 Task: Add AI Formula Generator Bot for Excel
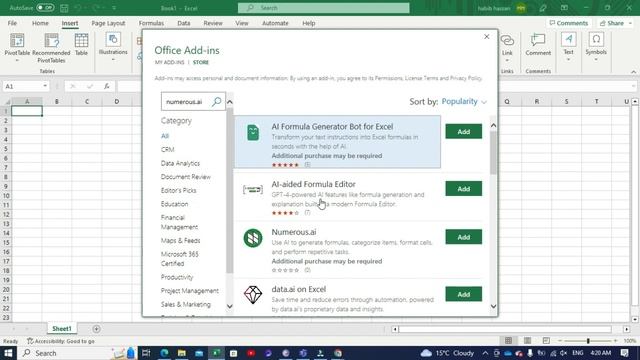pyautogui.click(x=463, y=131)
